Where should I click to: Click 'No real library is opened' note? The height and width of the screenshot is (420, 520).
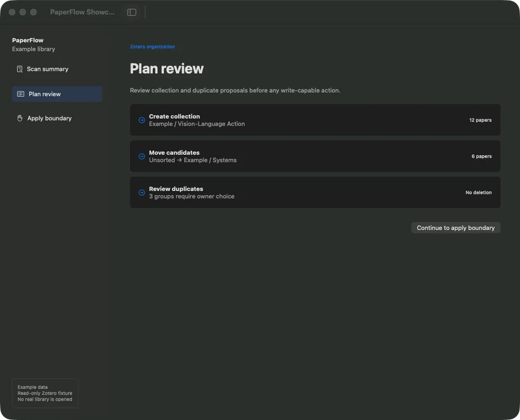[45, 399]
